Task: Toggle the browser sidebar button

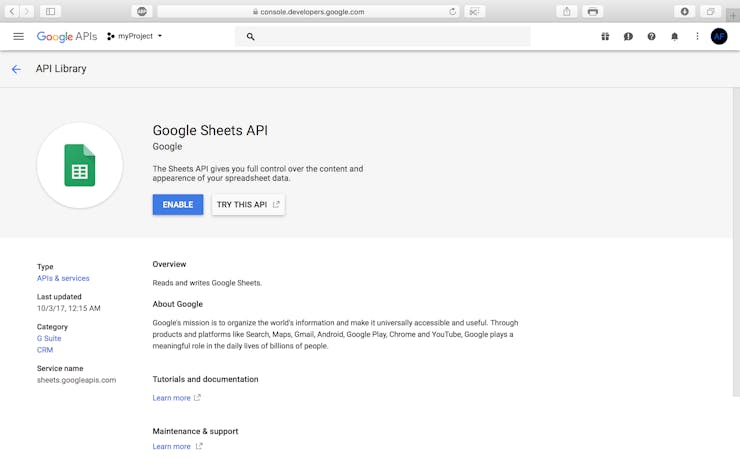Action: (50, 11)
